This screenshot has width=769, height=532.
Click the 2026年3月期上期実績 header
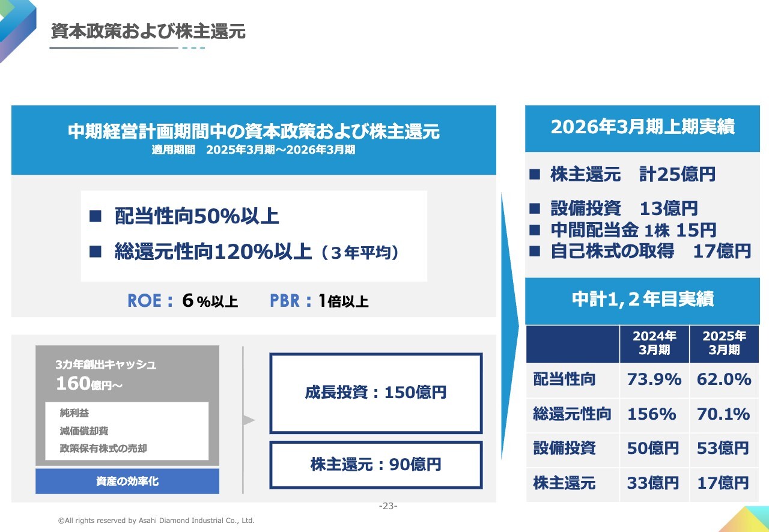(642, 128)
